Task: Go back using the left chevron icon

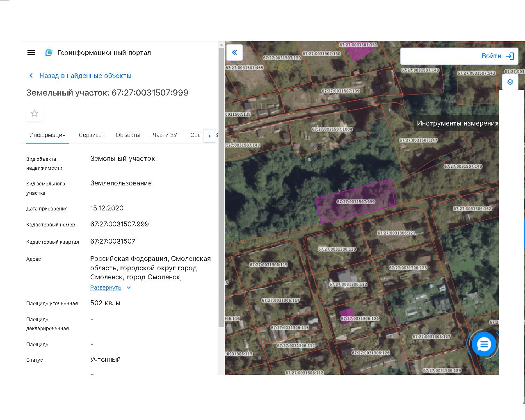Action: (x=31, y=75)
